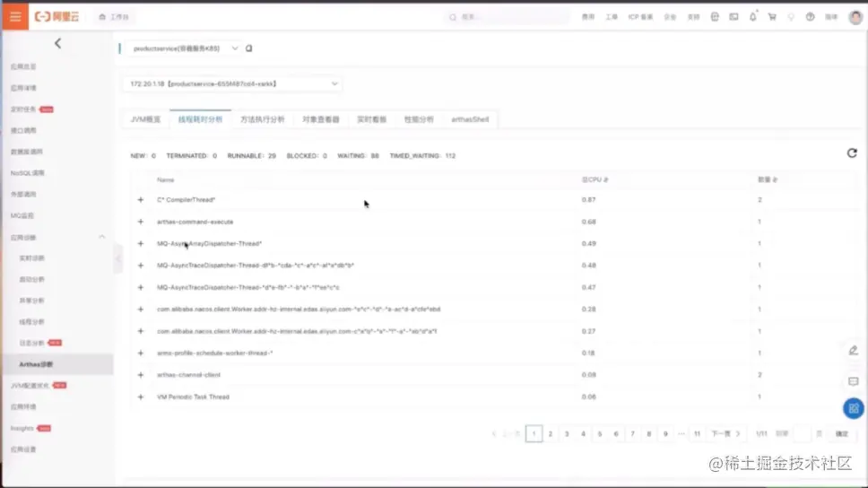Open the message floating icon
Image resolution: width=868 pixels, height=488 pixels.
tap(853, 381)
